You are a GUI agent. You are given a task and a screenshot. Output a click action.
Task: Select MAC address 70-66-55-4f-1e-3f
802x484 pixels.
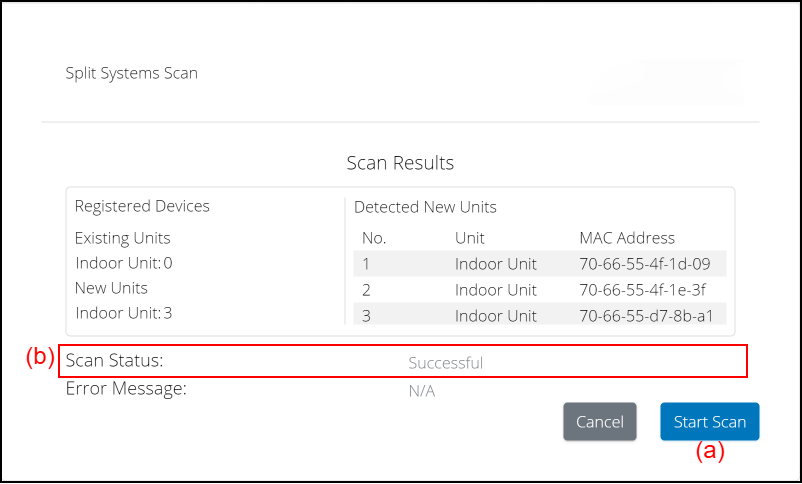click(x=644, y=290)
